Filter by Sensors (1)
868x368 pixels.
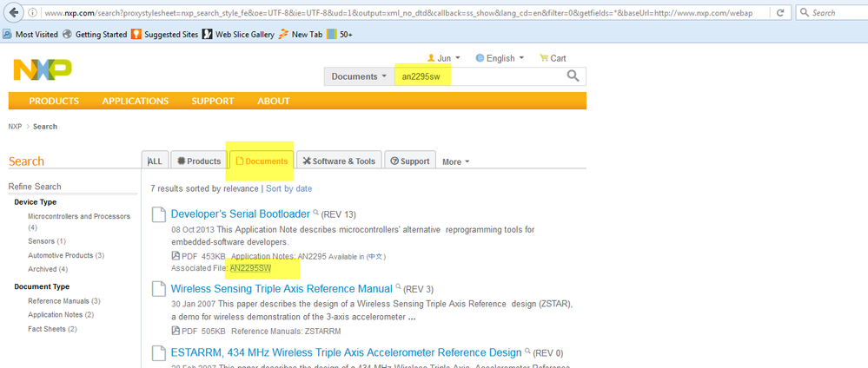[47, 241]
